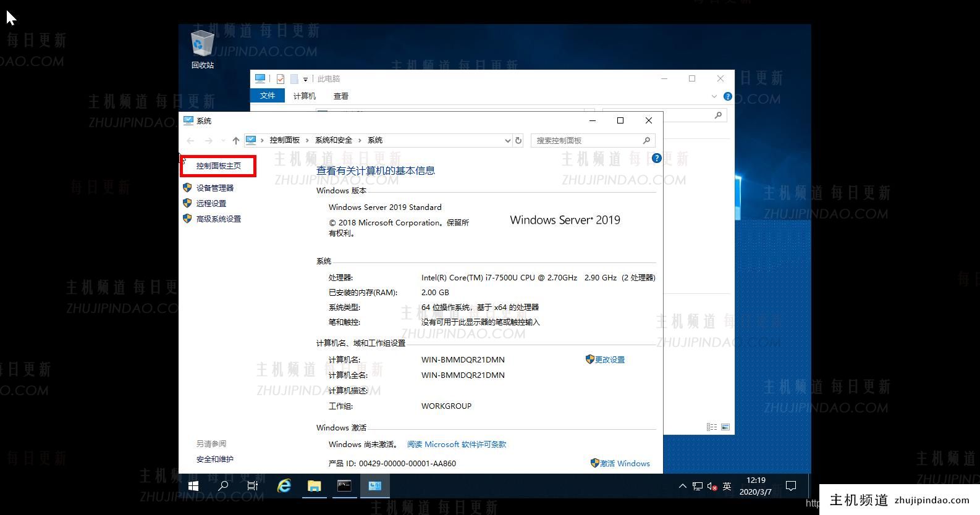Image resolution: width=980 pixels, height=515 pixels.
Task: Switch to the 计算机 ribbon tab
Action: tap(305, 96)
